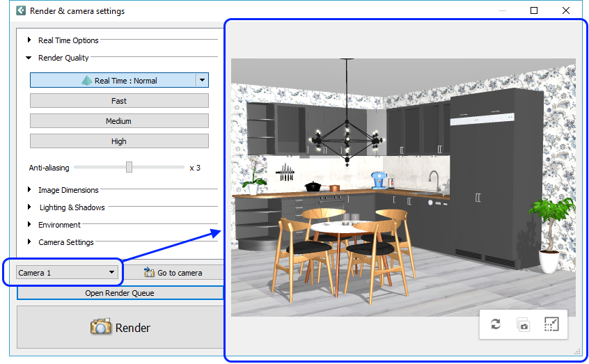The width and height of the screenshot is (589, 364).
Task: Click the resize grip at the preview corner
Action: click(577, 351)
